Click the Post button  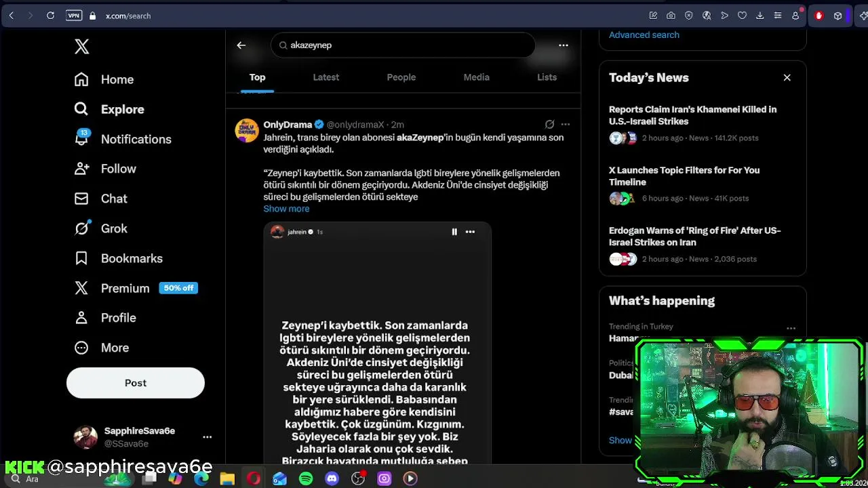pos(136,383)
